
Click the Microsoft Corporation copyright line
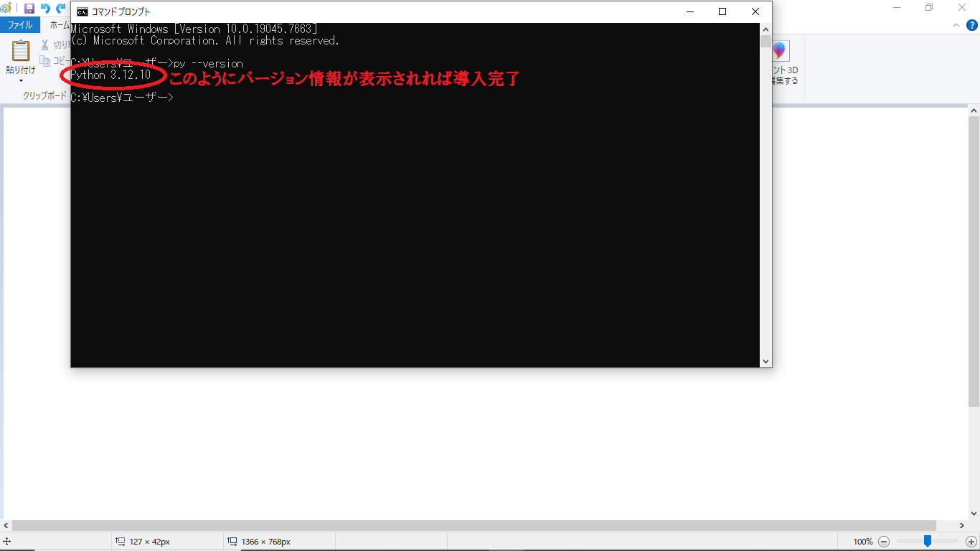coord(205,40)
